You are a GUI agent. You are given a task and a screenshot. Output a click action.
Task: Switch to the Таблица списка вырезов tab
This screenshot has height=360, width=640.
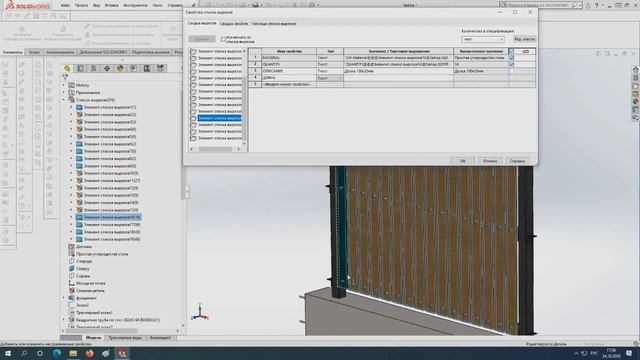click(273, 24)
